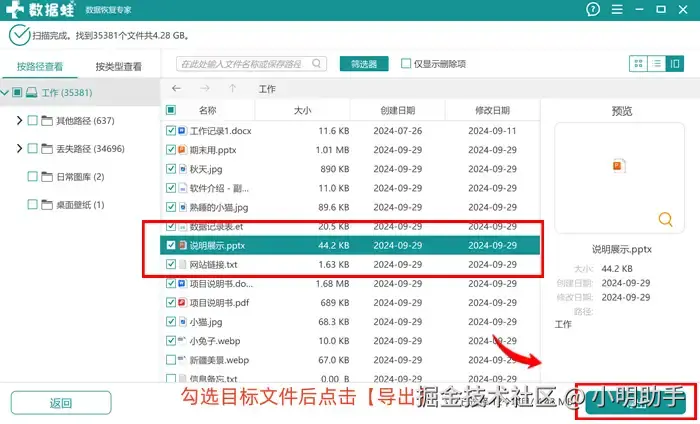Expand the 丢失路径 node
This screenshot has width=700, height=424.
tap(19, 149)
